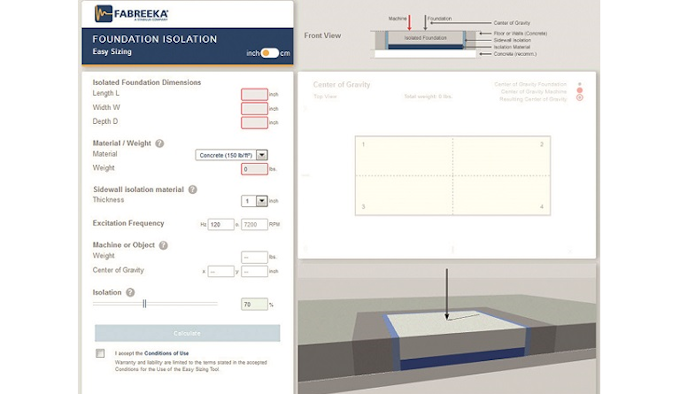The width and height of the screenshot is (700, 394).
Task: Adjust the Isolation percentage slider handle
Action: (144, 304)
